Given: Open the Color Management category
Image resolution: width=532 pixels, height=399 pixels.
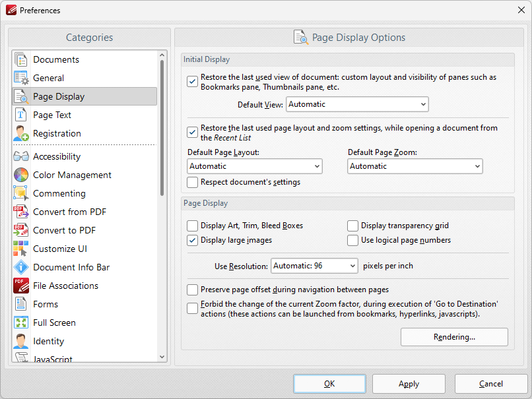Looking at the screenshot, I should pos(85,175).
